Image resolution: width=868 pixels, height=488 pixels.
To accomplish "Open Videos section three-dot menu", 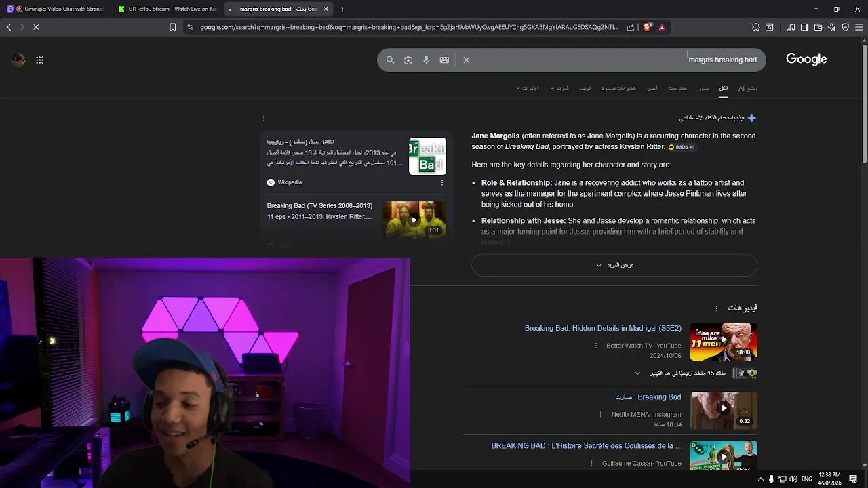I will click(x=716, y=308).
